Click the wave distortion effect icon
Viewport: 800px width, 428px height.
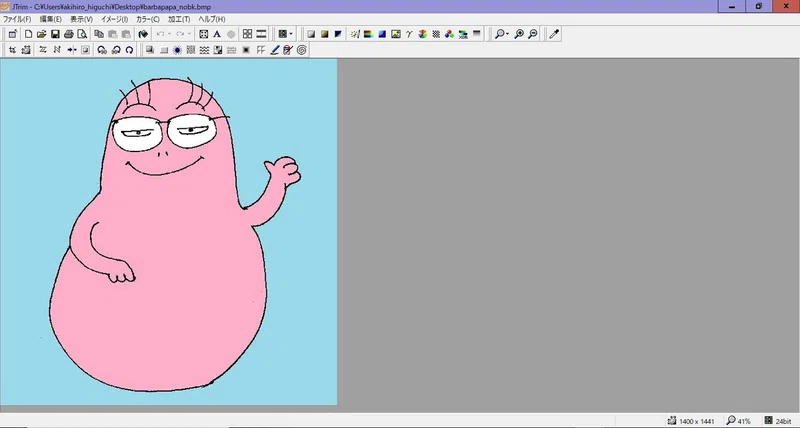(x=204, y=50)
